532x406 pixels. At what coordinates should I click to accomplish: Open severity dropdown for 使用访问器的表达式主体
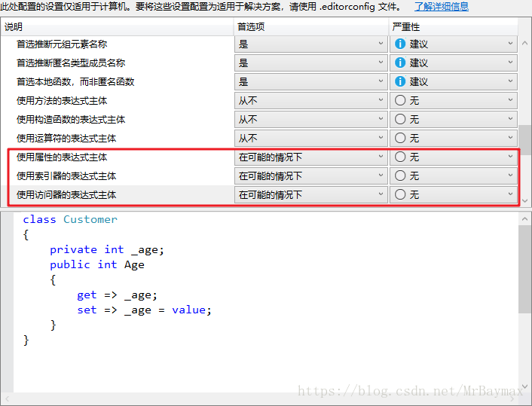[x=454, y=194]
